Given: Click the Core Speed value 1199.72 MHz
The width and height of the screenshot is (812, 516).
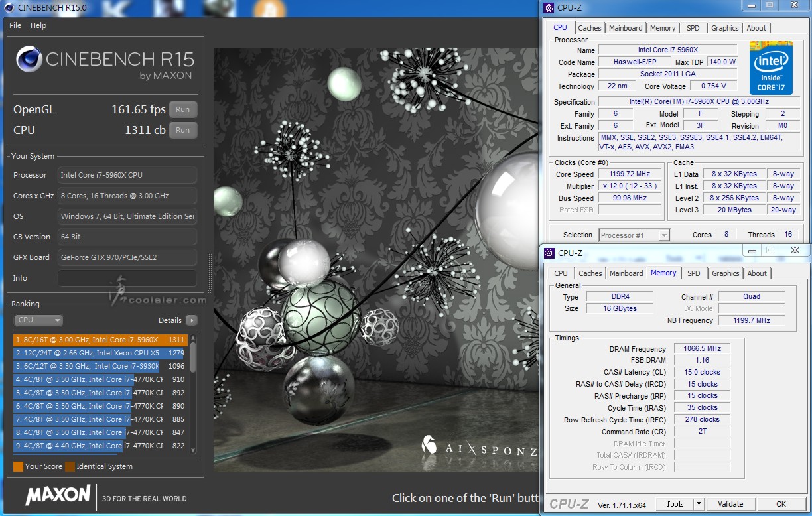Looking at the screenshot, I should click(630, 174).
